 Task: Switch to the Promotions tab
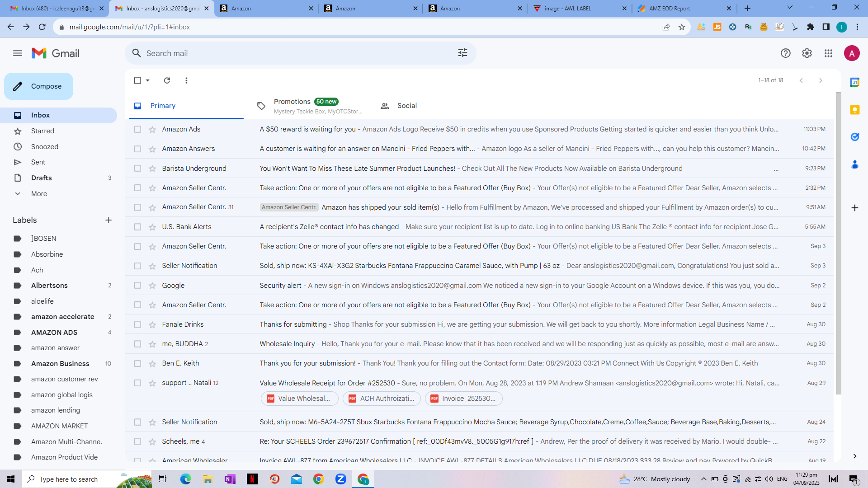310,106
